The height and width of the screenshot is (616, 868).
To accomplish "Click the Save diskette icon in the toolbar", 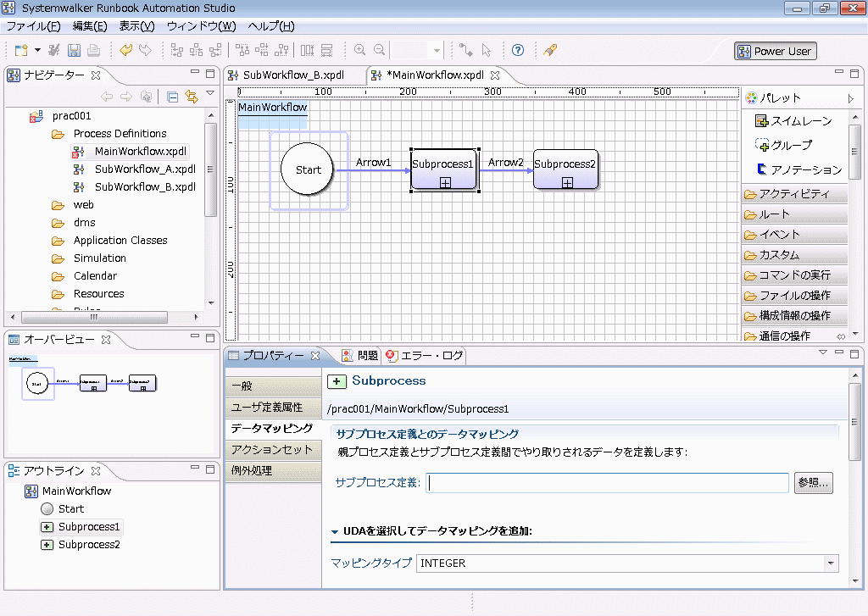I will pos(75,50).
